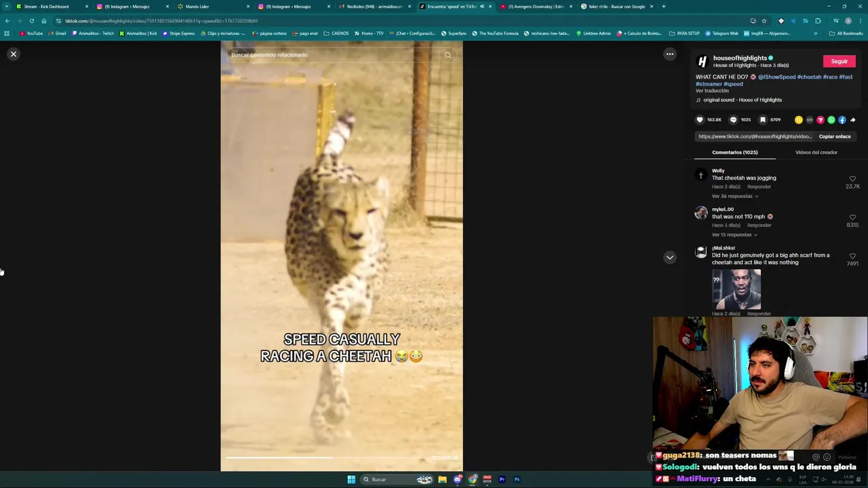Open the three-dot more options menu

pyautogui.click(x=669, y=54)
